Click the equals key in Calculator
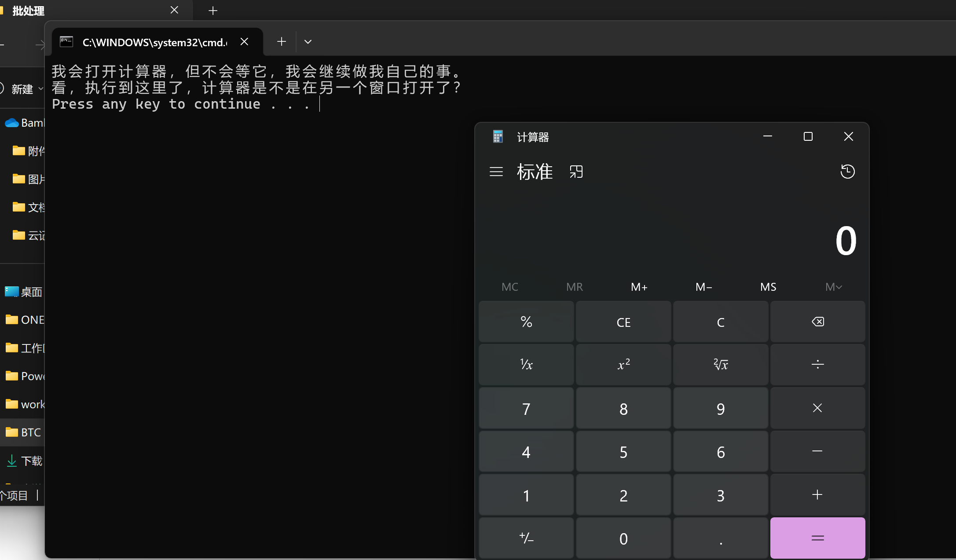 817,538
